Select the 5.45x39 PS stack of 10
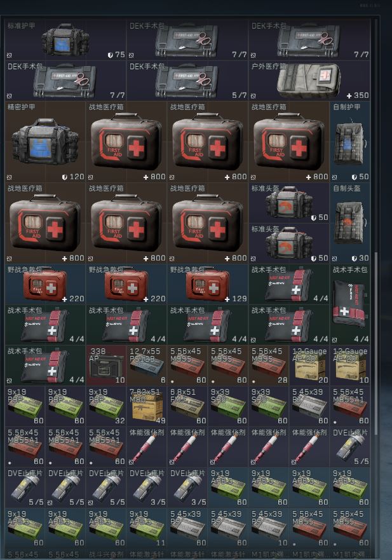 point(269,528)
